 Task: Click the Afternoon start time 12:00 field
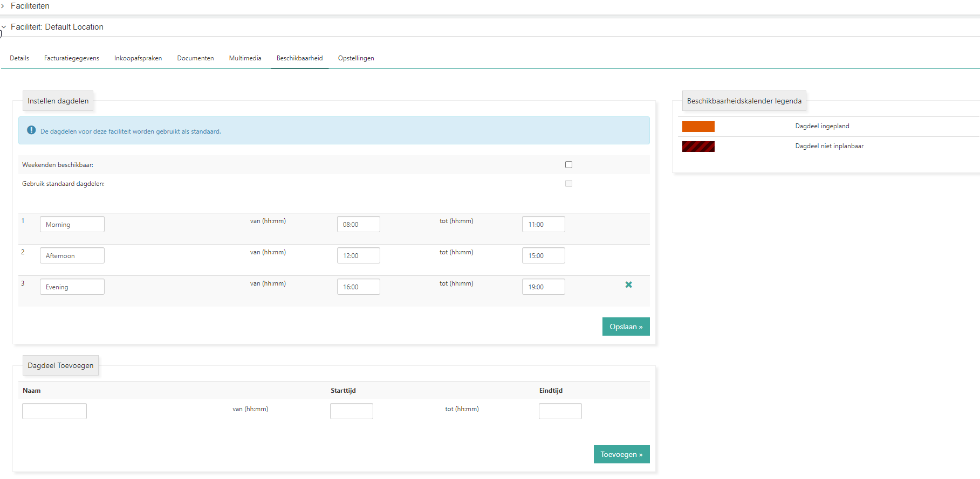(x=358, y=256)
